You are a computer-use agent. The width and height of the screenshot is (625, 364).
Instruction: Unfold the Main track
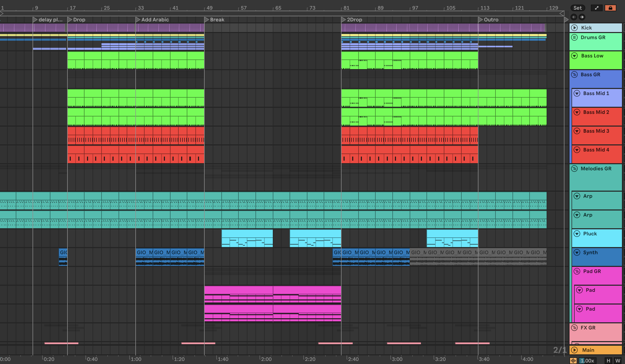[574, 350]
